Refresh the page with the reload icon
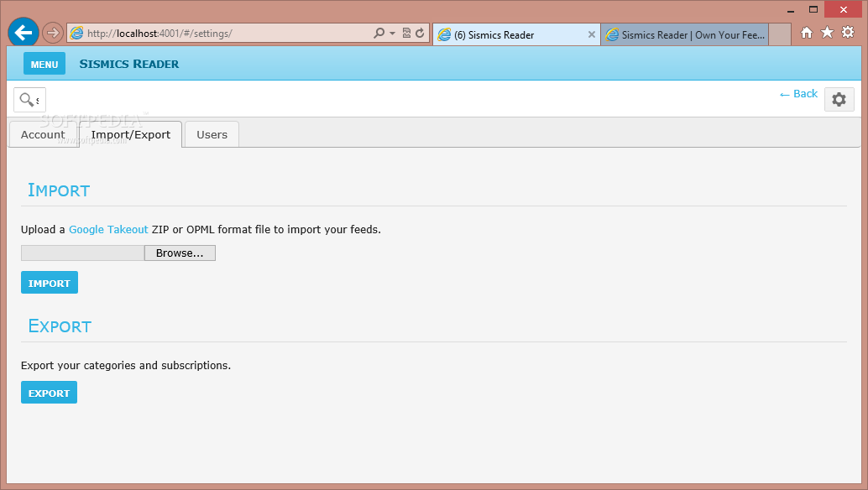The image size is (868, 490). click(421, 34)
